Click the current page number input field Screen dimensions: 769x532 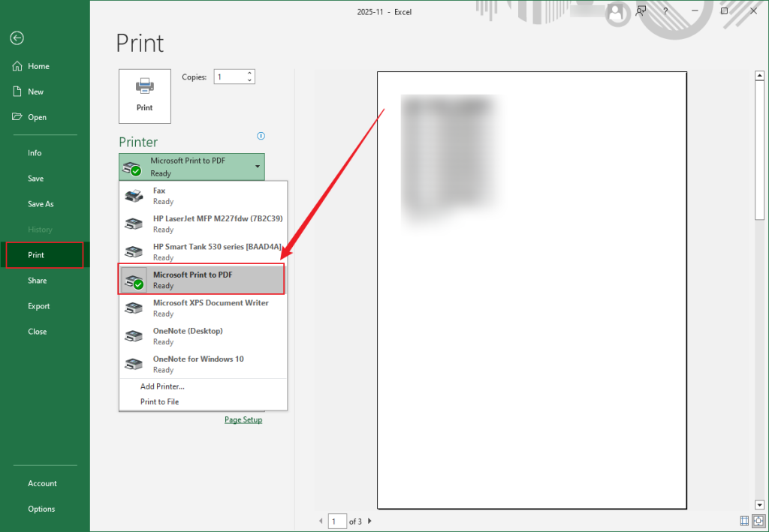pyautogui.click(x=337, y=521)
